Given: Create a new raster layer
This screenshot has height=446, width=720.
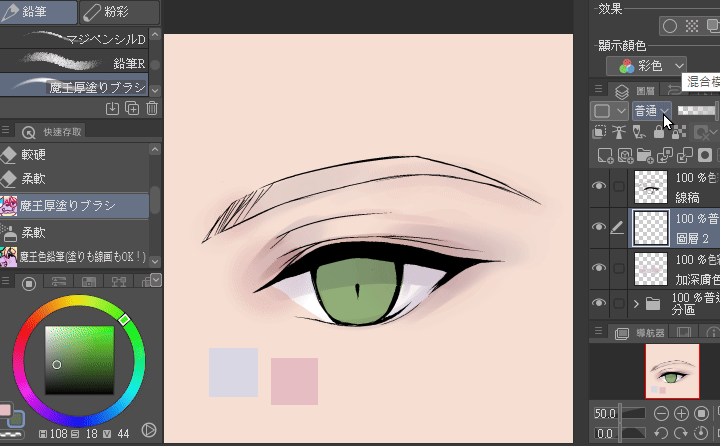Looking at the screenshot, I should tap(605, 156).
